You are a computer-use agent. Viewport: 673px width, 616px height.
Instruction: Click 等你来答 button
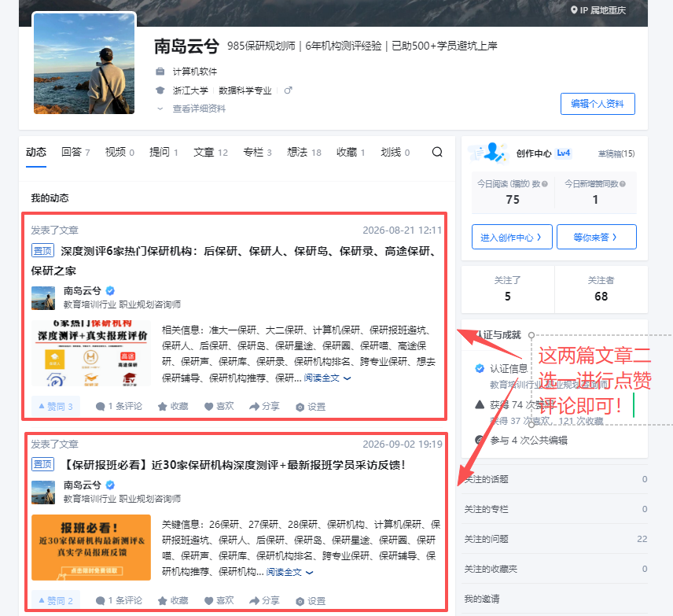pos(596,237)
